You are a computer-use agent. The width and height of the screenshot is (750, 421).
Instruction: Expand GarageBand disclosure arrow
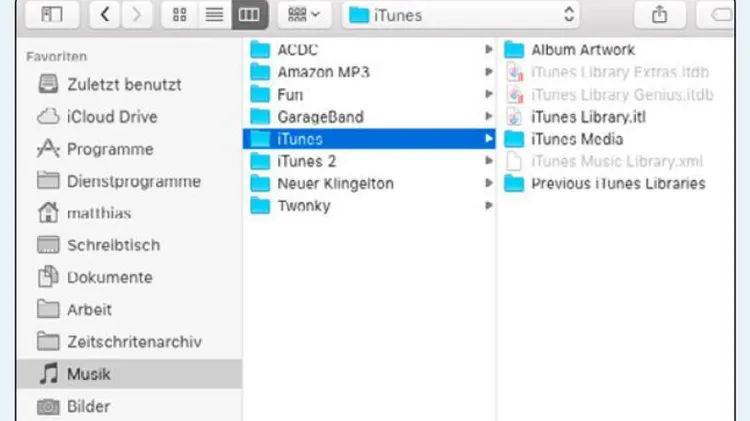pos(488,116)
